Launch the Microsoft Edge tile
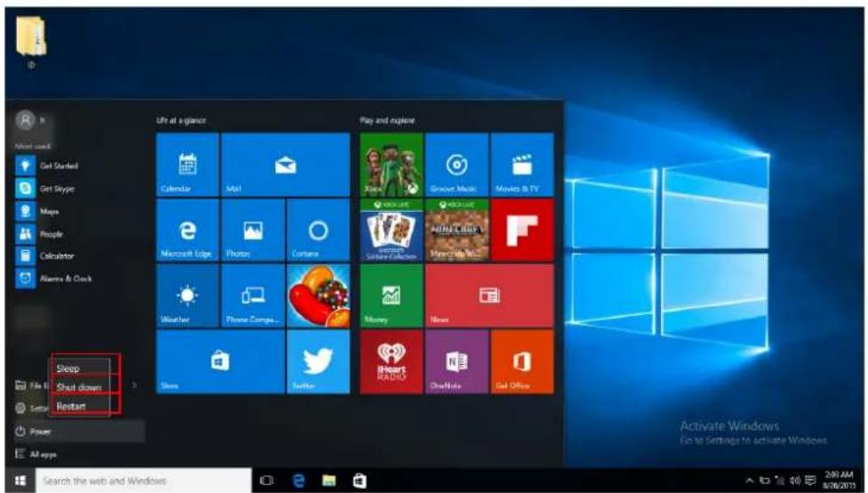This screenshot has width=868, height=493. pos(188,230)
